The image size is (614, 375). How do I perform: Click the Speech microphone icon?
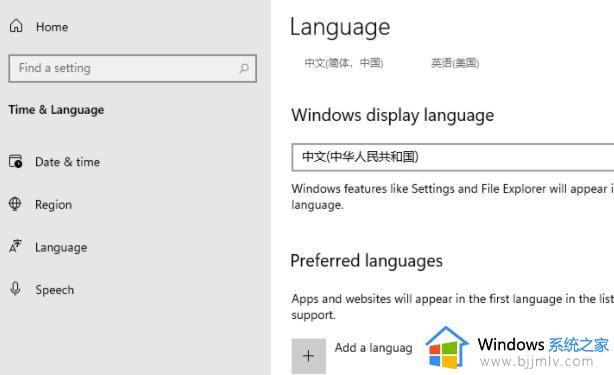15,289
